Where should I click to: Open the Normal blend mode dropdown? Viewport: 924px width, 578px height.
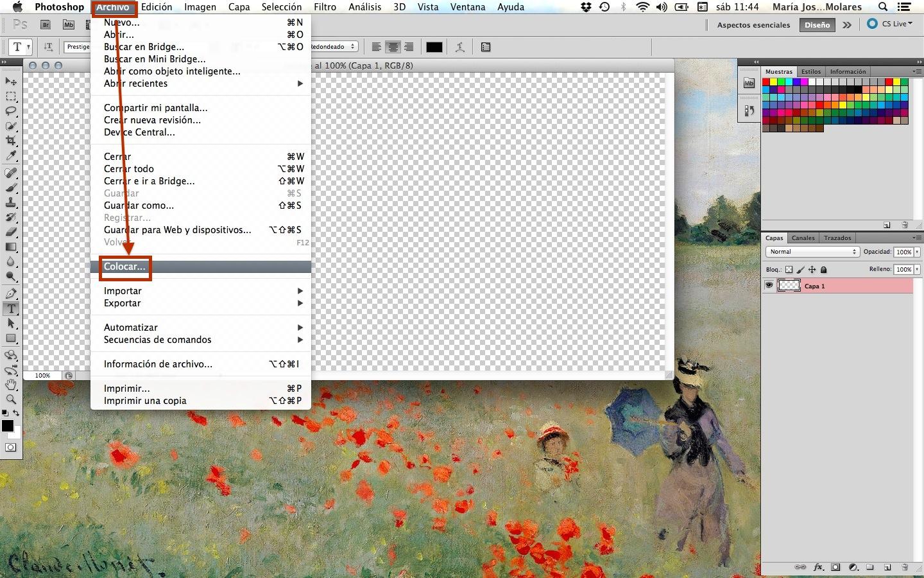point(812,252)
